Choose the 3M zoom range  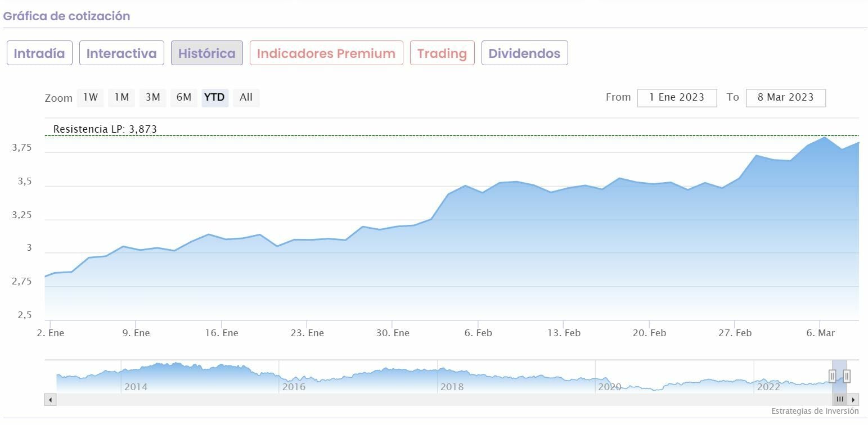[x=152, y=97]
